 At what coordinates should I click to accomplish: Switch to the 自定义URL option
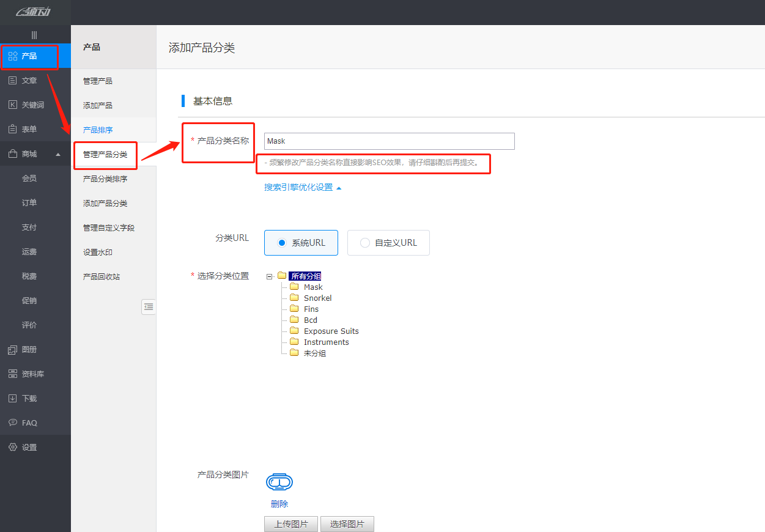point(388,243)
